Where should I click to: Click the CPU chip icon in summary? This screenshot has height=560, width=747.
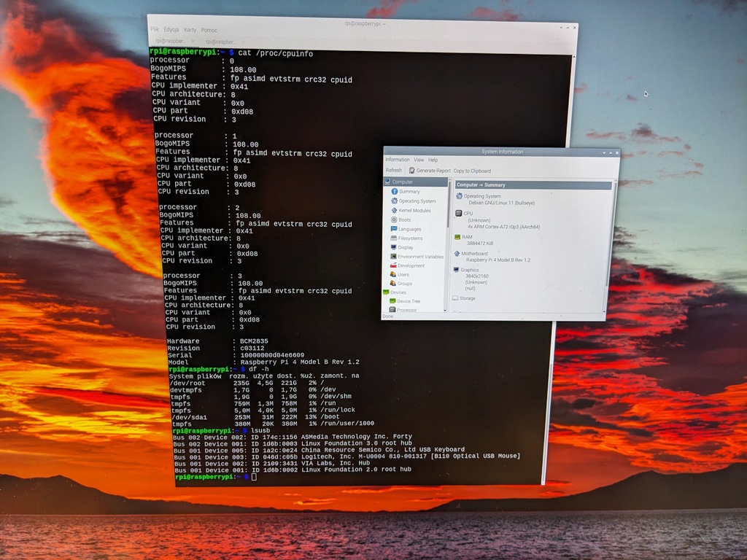click(458, 214)
